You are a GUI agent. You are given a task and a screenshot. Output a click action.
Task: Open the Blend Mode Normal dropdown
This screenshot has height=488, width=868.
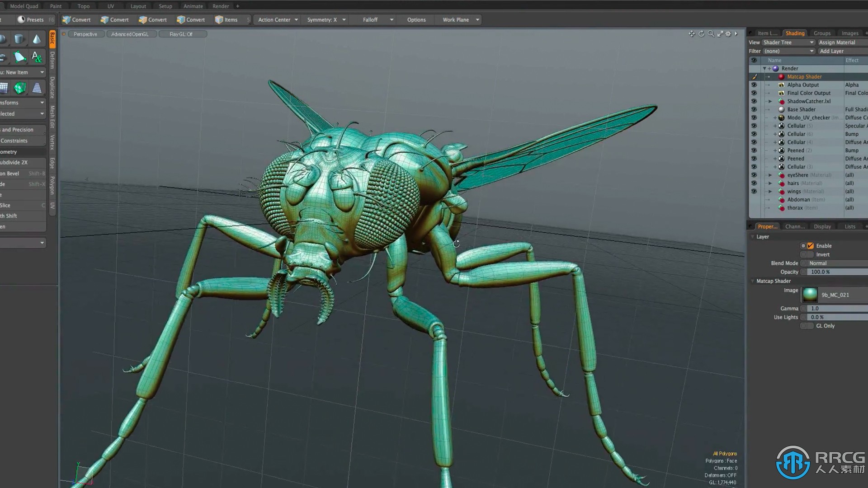click(x=835, y=263)
